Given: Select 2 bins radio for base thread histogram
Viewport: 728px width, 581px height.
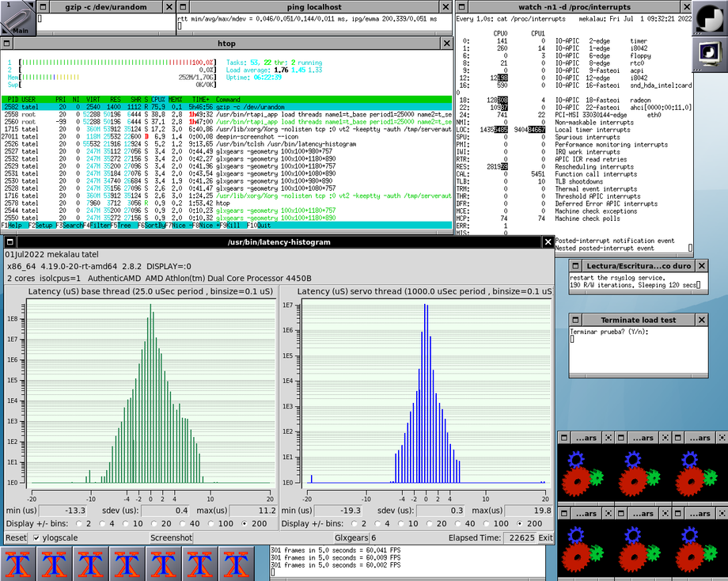Looking at the screenshot, I should pos(79,524).
